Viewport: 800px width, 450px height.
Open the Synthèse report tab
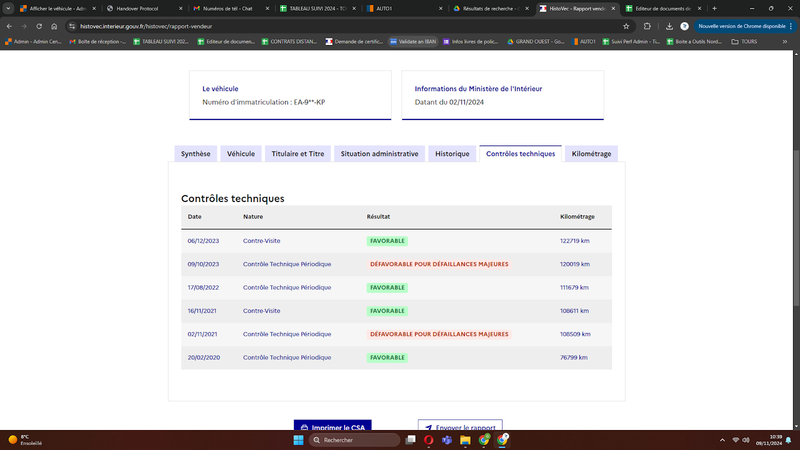pyautogui.click(x=195, y=154)
